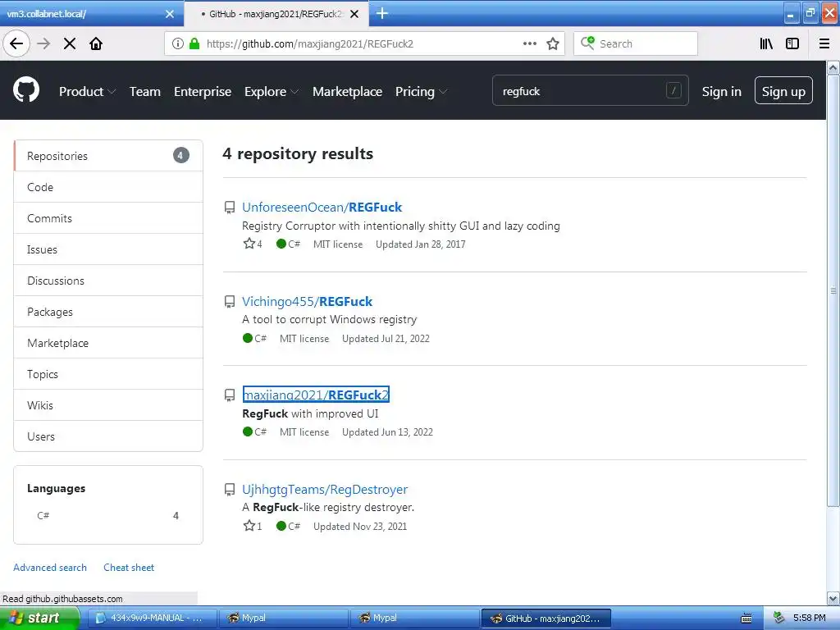Open the maxjiang2021/REGFuck2 repository

click(316, 395)
